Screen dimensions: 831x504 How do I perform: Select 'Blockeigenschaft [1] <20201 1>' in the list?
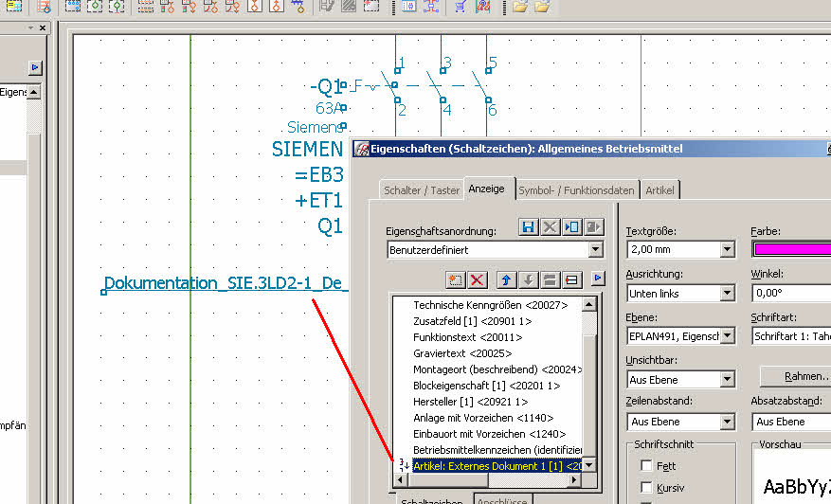point(486,386)
